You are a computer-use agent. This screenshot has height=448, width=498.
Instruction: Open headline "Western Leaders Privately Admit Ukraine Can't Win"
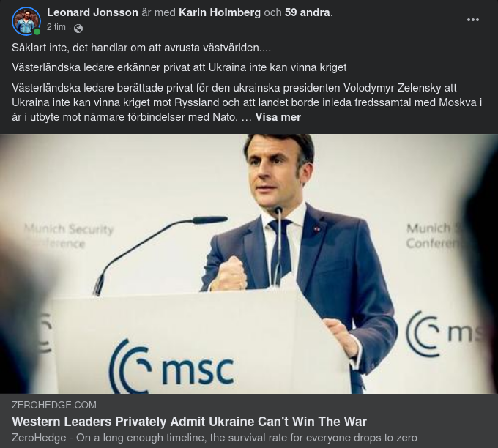click(189, 422)
